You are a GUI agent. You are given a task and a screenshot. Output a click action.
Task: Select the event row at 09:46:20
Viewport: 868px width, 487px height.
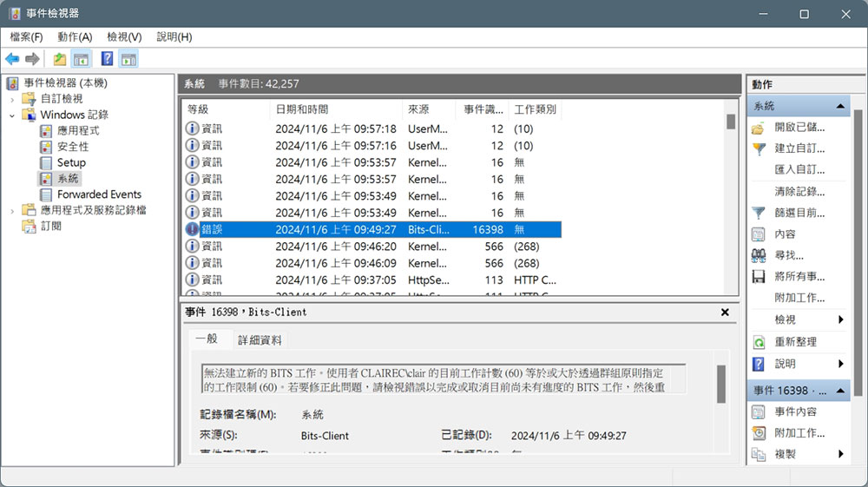[x=372, y=247]
